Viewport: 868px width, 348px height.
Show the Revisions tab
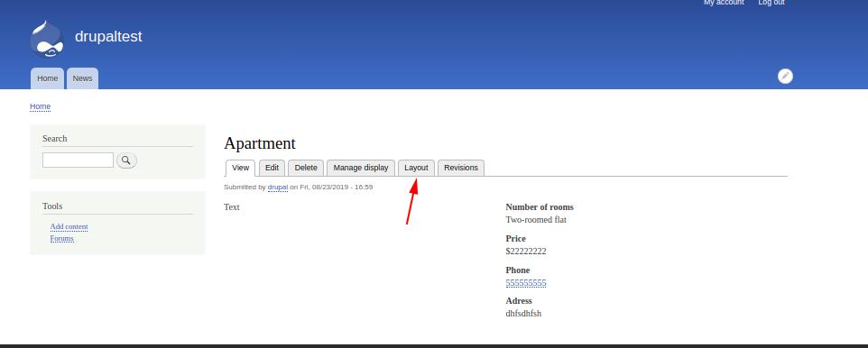[461, 168]
